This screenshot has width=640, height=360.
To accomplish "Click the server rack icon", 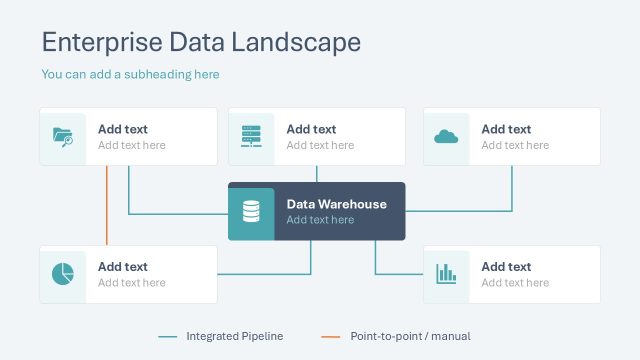I will click(x=251, y=136).
